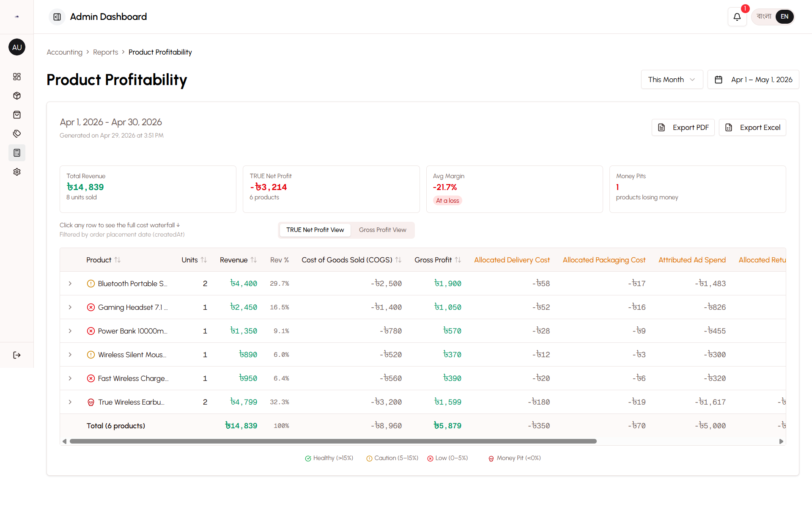Collapse the sidebar with the panel icon

(56, 17)
